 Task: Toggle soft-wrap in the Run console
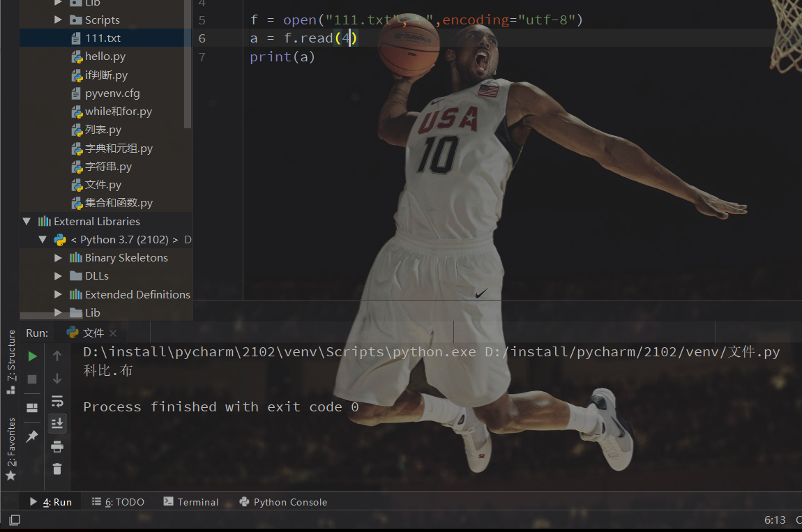[56, 401]
